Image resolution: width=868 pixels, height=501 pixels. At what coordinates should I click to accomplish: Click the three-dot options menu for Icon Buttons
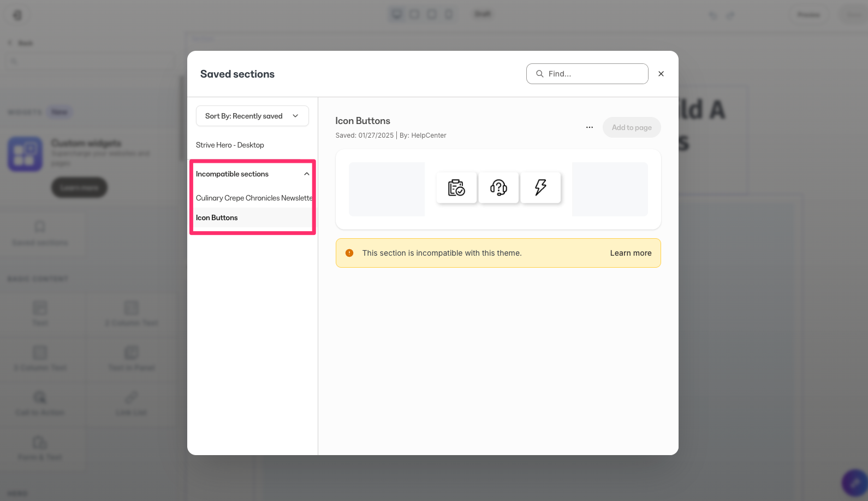tap(589, 127)
